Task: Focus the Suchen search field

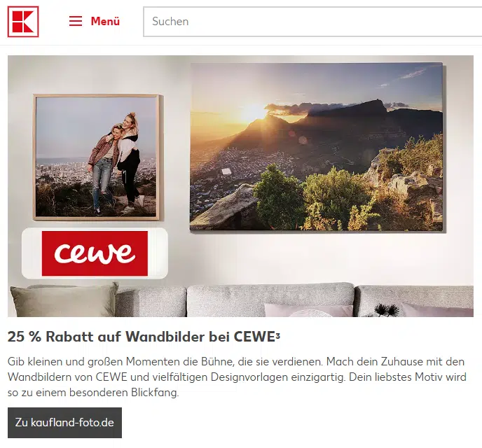Action: coord(312,22)
